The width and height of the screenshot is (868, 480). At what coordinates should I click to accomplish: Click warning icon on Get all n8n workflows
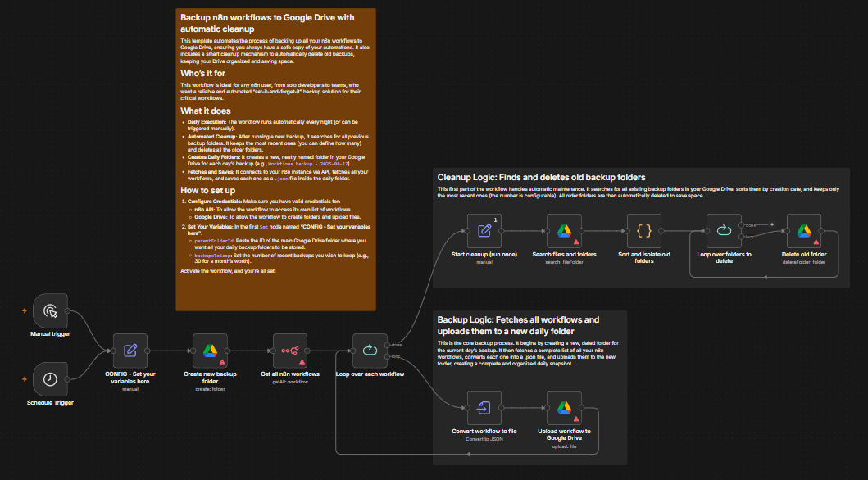click(x=302, y=362)
